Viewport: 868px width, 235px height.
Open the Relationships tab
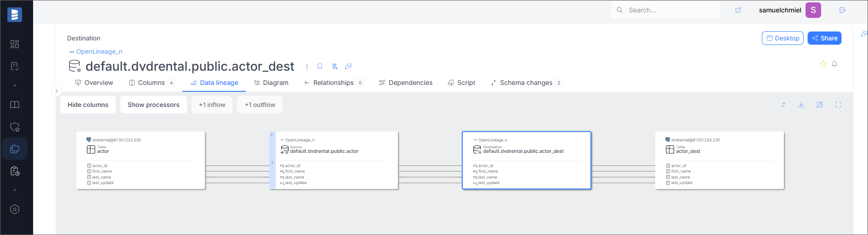(334, 83)
